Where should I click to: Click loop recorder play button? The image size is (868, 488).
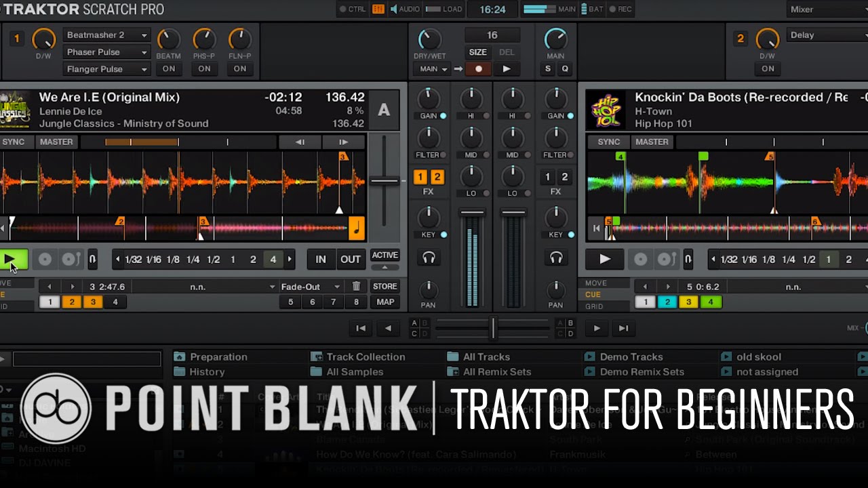pos(507,69)
